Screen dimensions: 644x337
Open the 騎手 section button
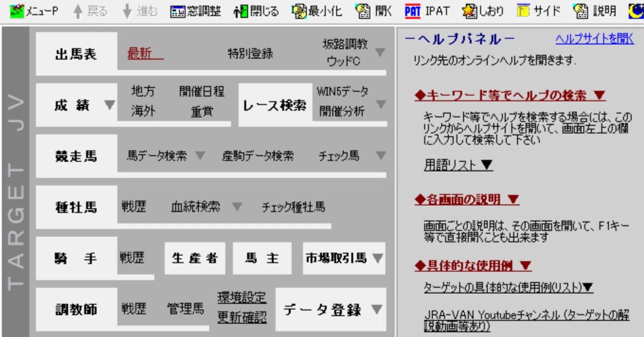(x=76, y=259)
